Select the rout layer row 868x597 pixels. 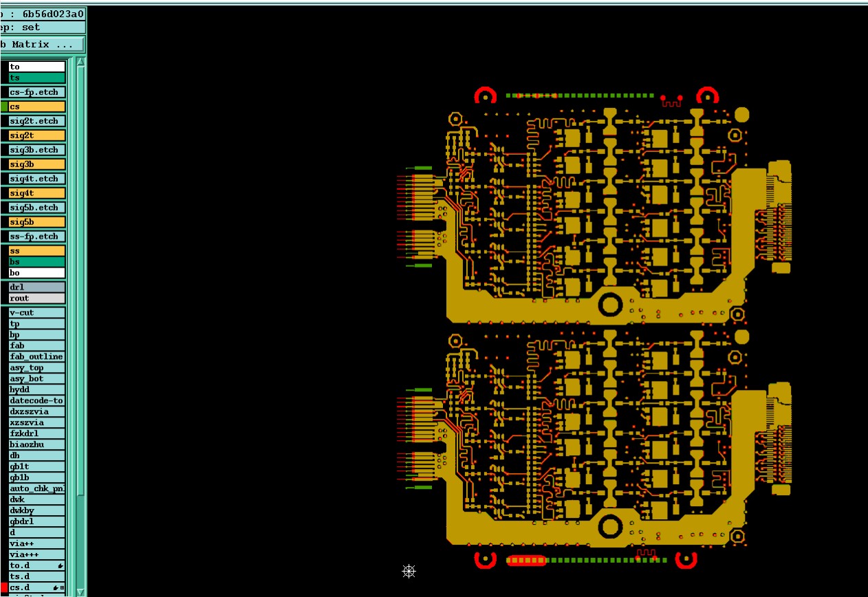(x=37, y=298)
